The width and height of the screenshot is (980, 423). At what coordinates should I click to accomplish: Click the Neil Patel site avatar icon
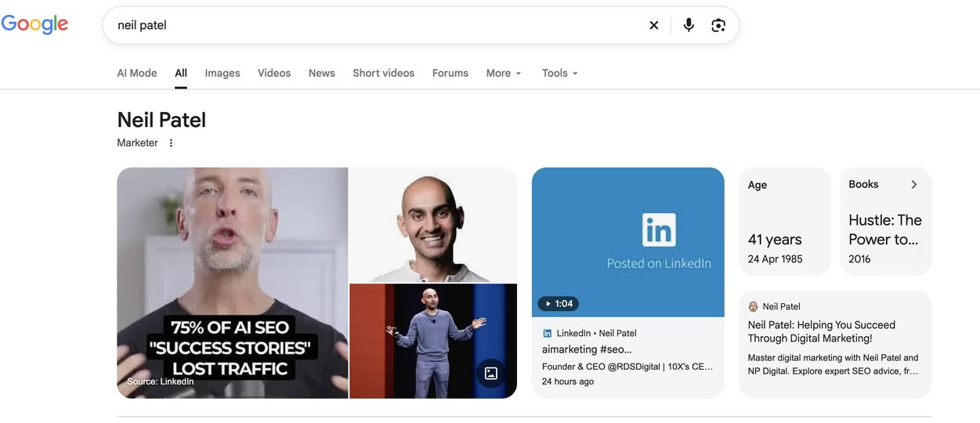coord(754,306)
